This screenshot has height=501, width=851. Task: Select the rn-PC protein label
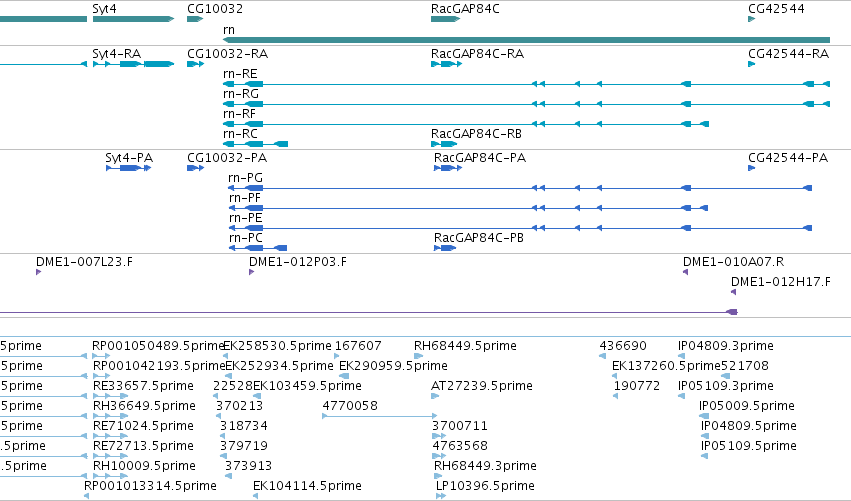coord(245,238)
